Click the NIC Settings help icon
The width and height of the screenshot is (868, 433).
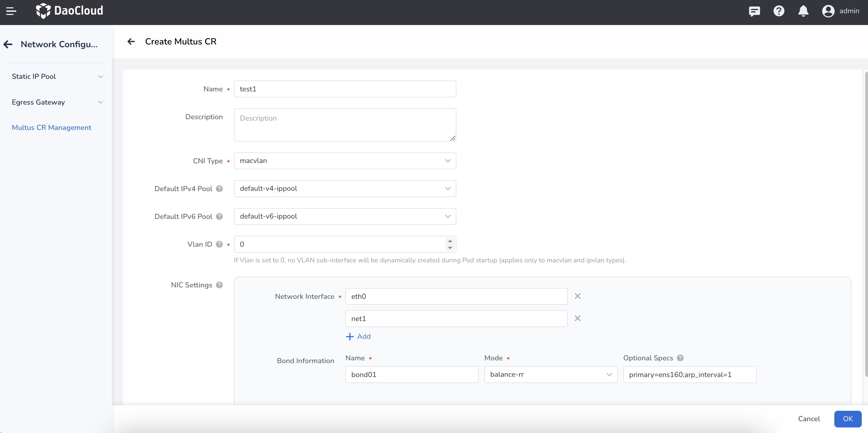point(219,285)
